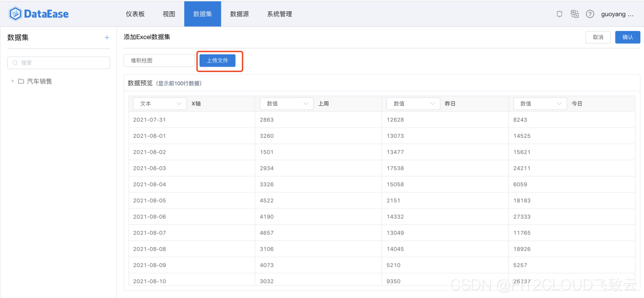Screen dimensions: 644x298
Task: Click the 昨日 column header label
Action: click(x=450, y=103)
